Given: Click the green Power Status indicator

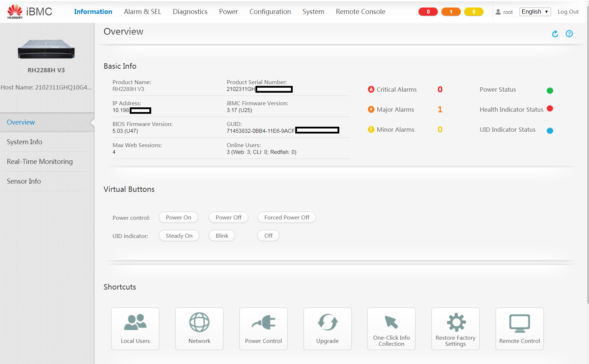Looking at the screenshot, I should click(x=550, y=91).
